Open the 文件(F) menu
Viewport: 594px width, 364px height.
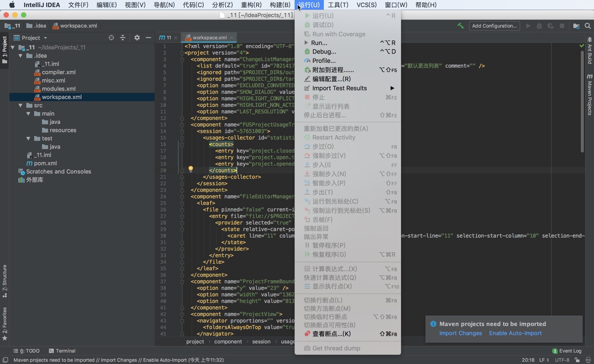(78, 5)
